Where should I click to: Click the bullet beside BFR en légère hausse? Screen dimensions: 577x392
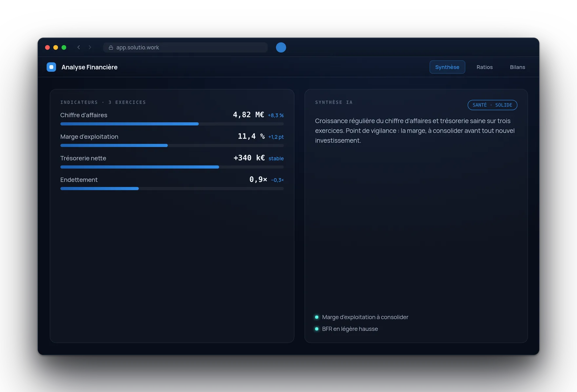point(317,329)
